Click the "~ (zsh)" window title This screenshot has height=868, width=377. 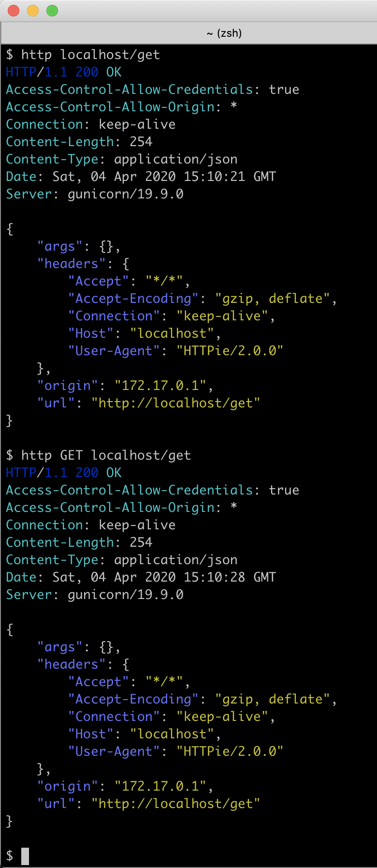click(x=224, y=33)
